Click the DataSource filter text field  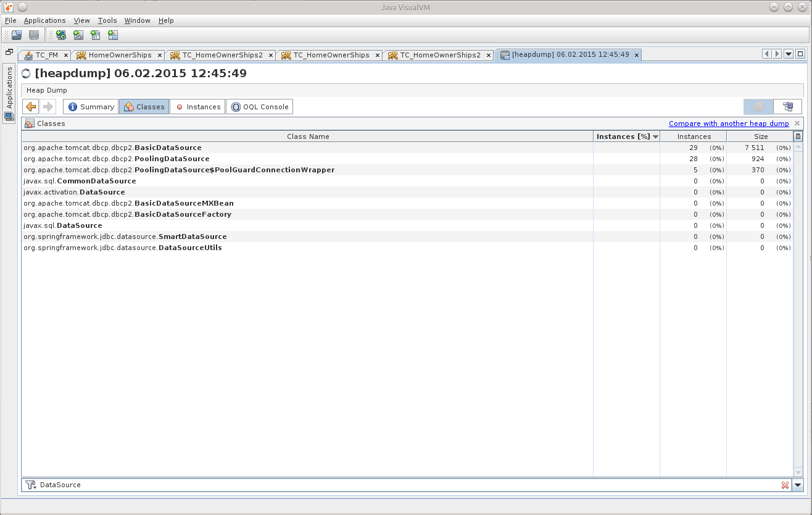[x=407, y=485]
